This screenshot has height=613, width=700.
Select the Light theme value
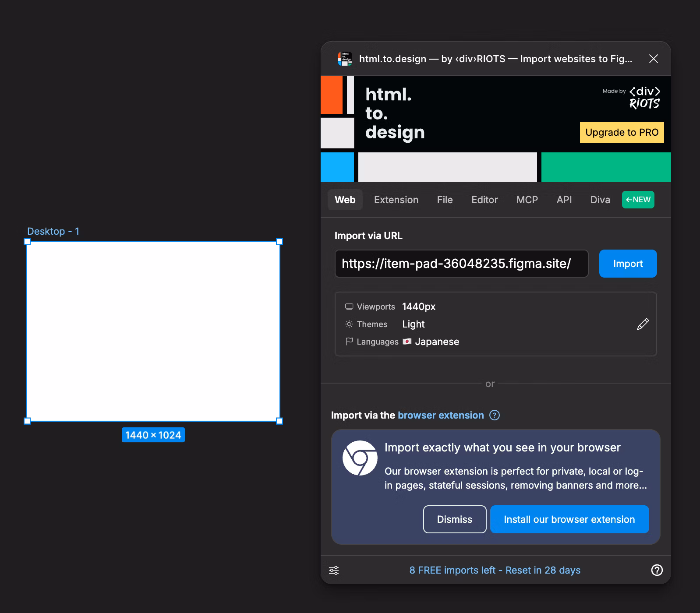click(414, 324)
